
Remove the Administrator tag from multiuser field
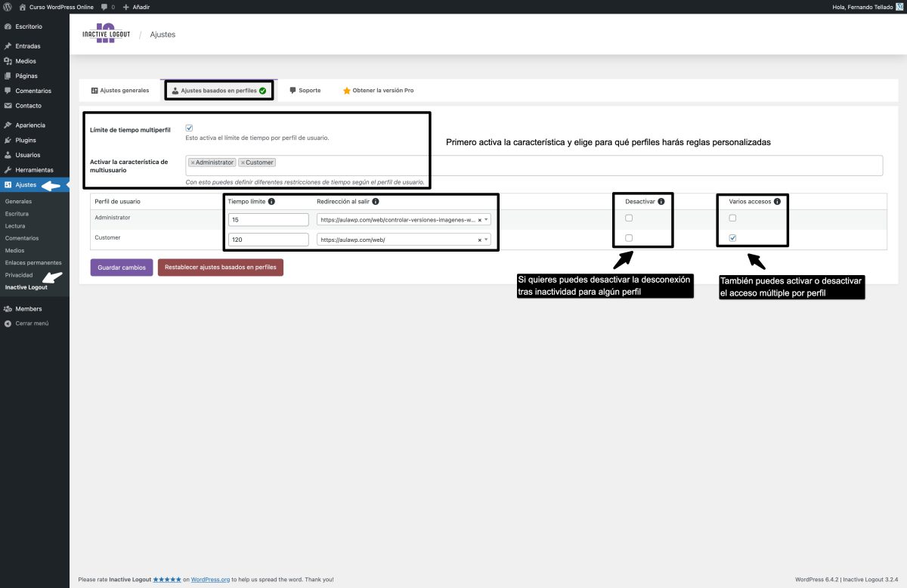click(x=193, y=162)
